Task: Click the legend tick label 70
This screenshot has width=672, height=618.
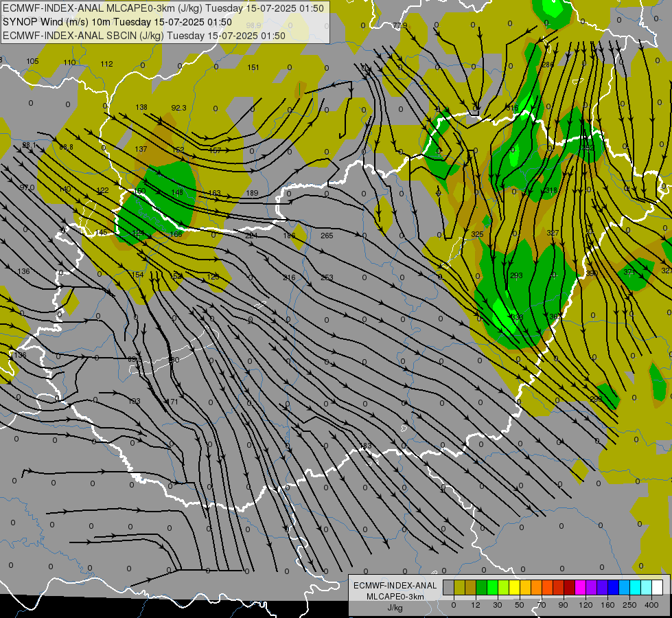Action: (x=542, y=605)
